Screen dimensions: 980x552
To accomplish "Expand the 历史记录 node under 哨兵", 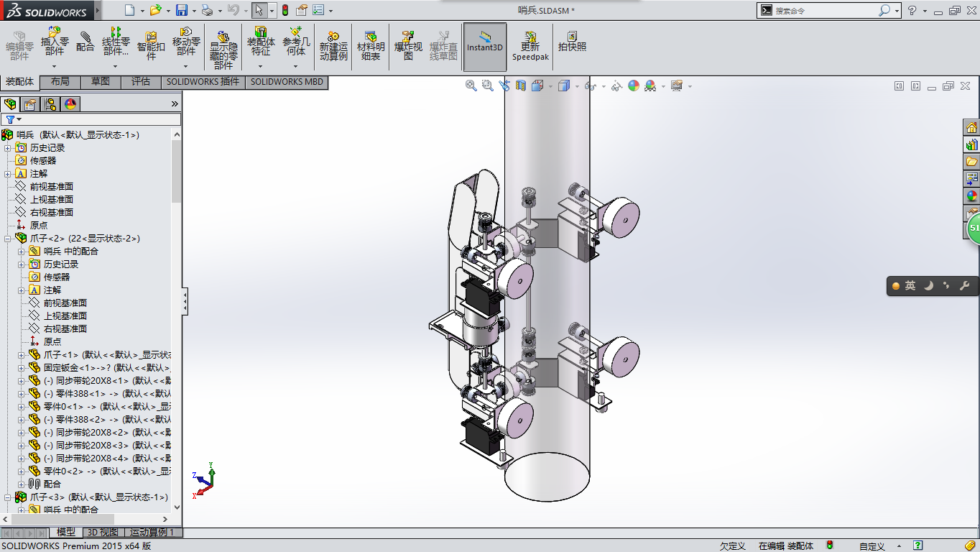I will pos(8,147).
